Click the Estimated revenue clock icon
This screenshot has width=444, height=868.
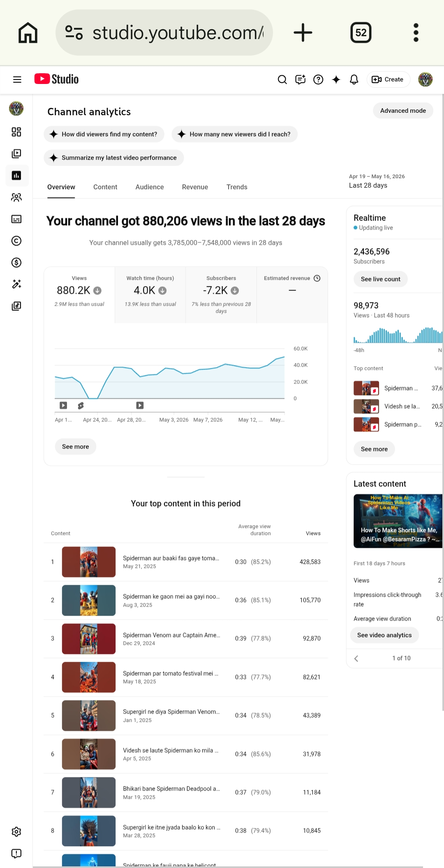click(x=317, y=278)
